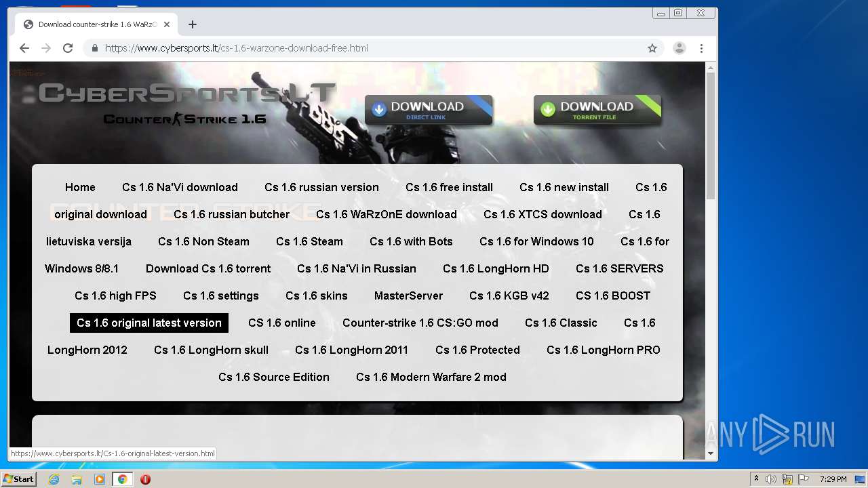Open Cs 1.6 Protected link

pos(477,350)
